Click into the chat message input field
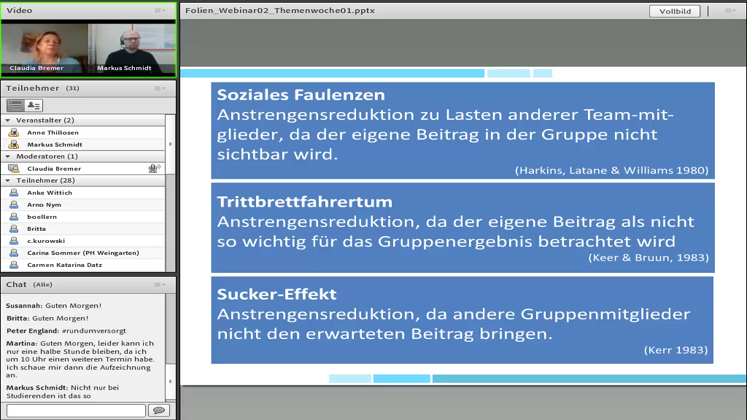Viewport: 747px width, 420px height. coord(75,410)
